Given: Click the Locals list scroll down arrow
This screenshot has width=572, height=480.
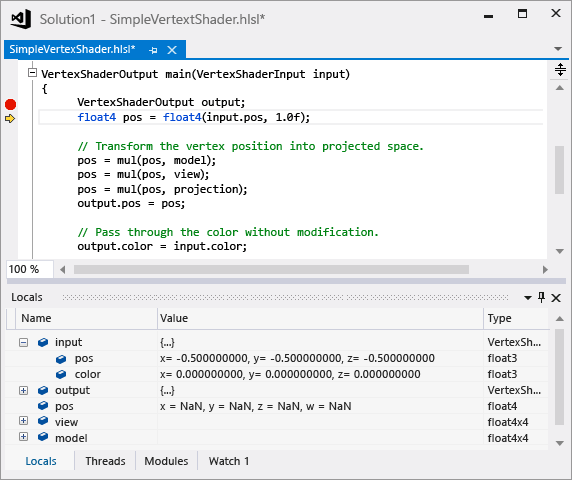Looking at the screenshot, I should point(560,443).
